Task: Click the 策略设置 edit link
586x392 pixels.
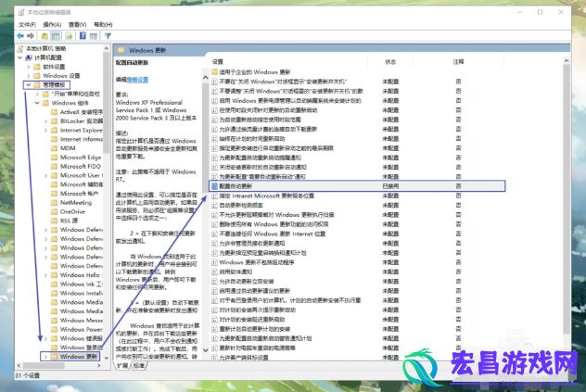Action: point(137,80)
